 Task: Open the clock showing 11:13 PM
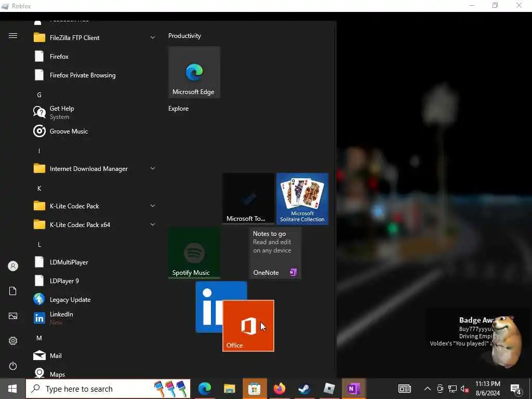487,389
